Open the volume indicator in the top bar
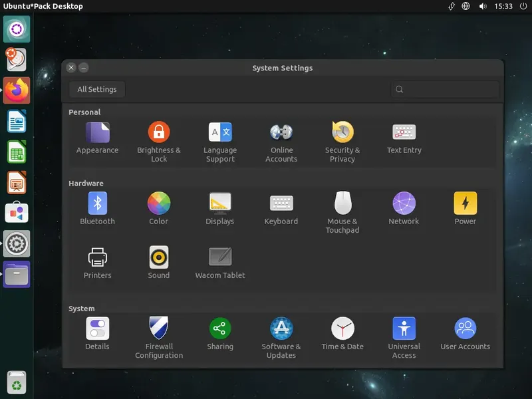The image size is (532, 399). click(483, 6)
